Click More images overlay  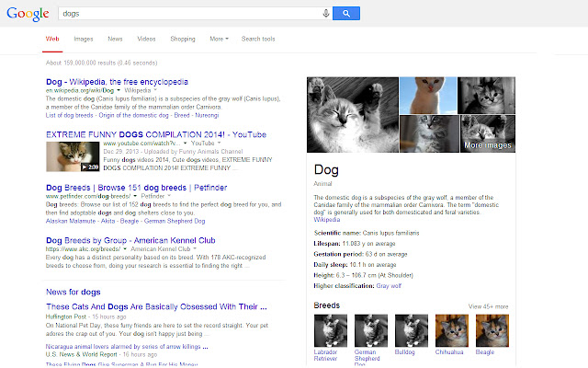488,145
